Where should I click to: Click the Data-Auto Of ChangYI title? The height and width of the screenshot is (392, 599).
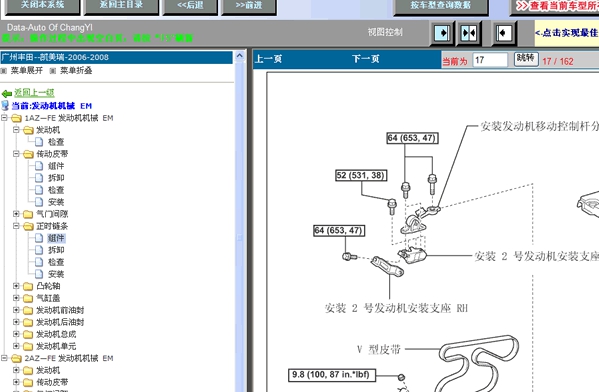coord(50,28)
